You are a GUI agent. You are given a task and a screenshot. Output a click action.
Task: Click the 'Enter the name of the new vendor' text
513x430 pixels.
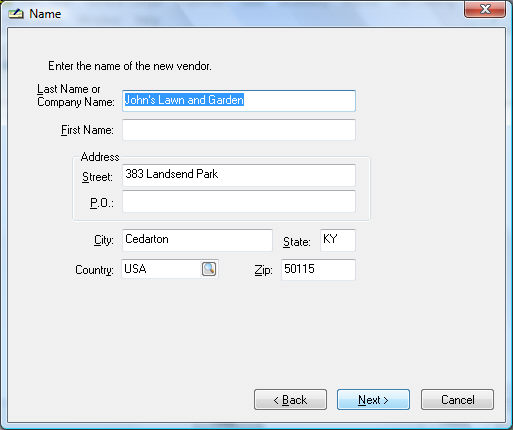tap(130, 66)
